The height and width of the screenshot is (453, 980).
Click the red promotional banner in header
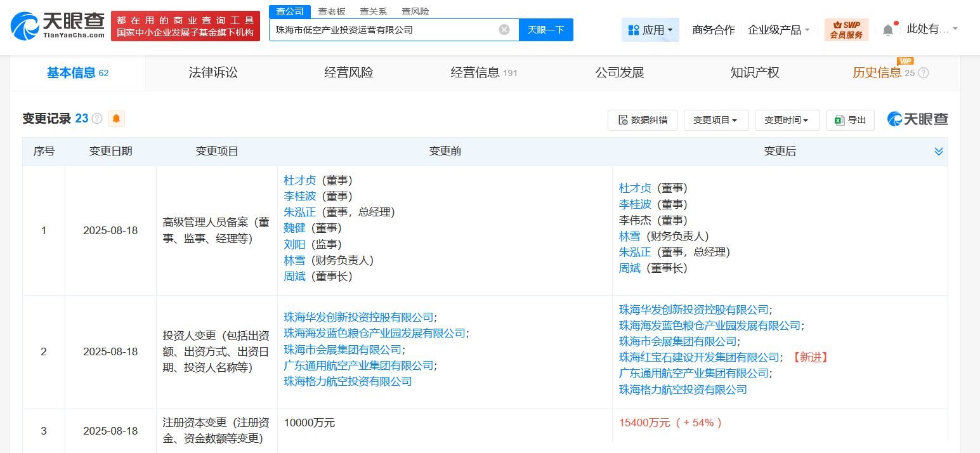click(185, 26)
